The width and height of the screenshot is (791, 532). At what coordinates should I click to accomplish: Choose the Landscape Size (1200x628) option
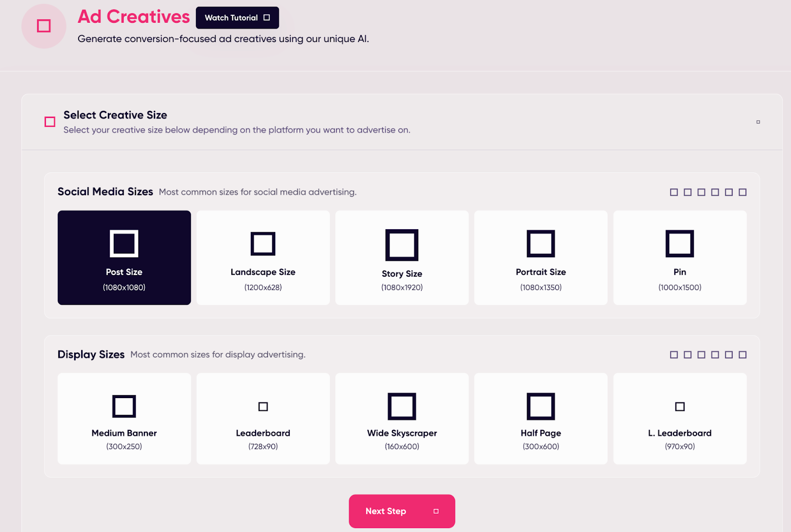(263, 258)
